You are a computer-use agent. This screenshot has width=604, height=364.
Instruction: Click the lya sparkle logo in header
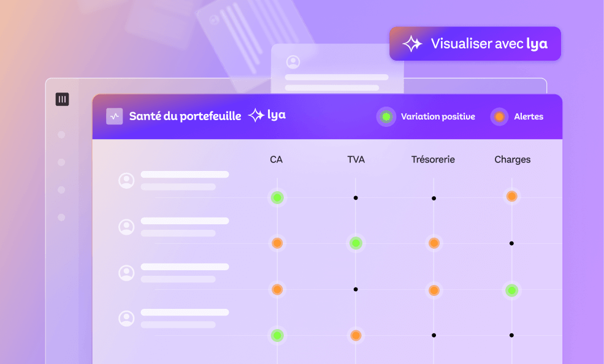(x=267, y=115)
